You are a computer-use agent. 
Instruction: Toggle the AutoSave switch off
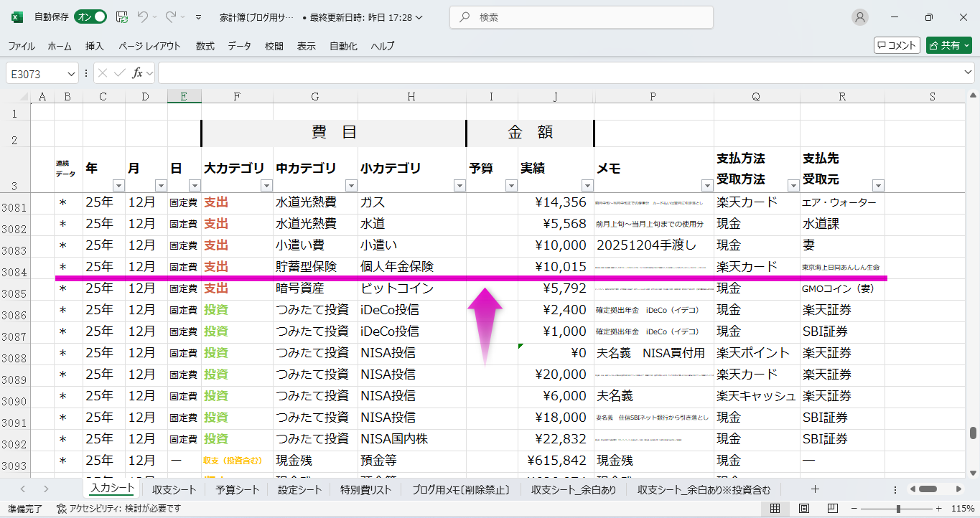coord(90,17)
